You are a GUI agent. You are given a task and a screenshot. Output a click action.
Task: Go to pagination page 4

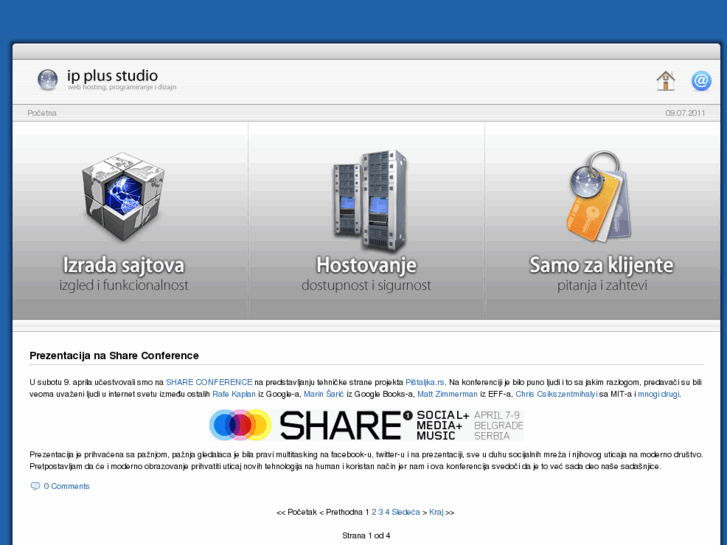(387, 512)
